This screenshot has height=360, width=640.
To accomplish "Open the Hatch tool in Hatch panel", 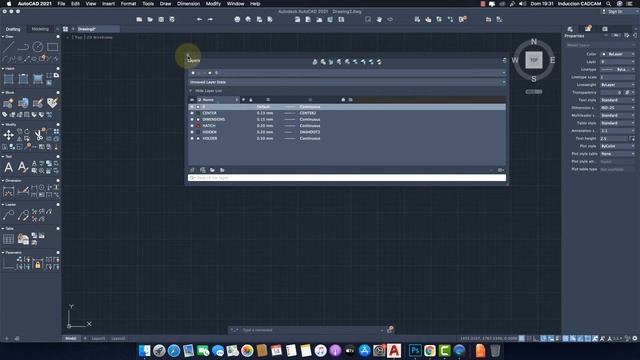I will [x=9, y=79].
